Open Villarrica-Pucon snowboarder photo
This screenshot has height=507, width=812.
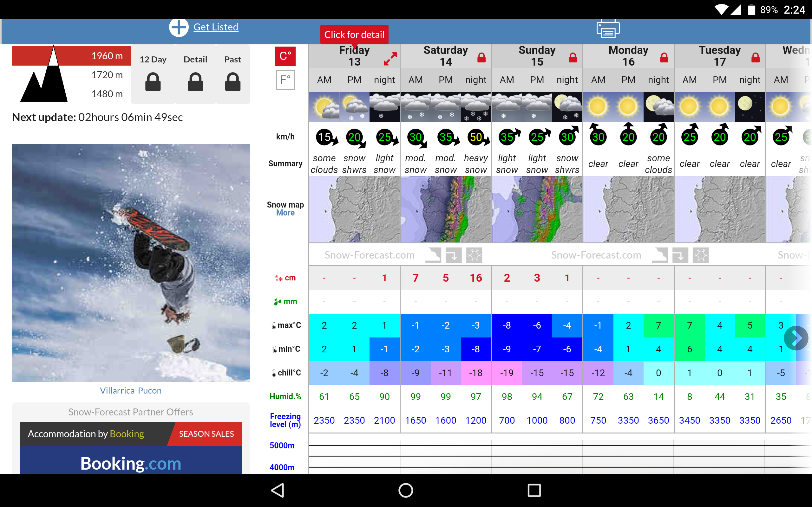point(131,263)
